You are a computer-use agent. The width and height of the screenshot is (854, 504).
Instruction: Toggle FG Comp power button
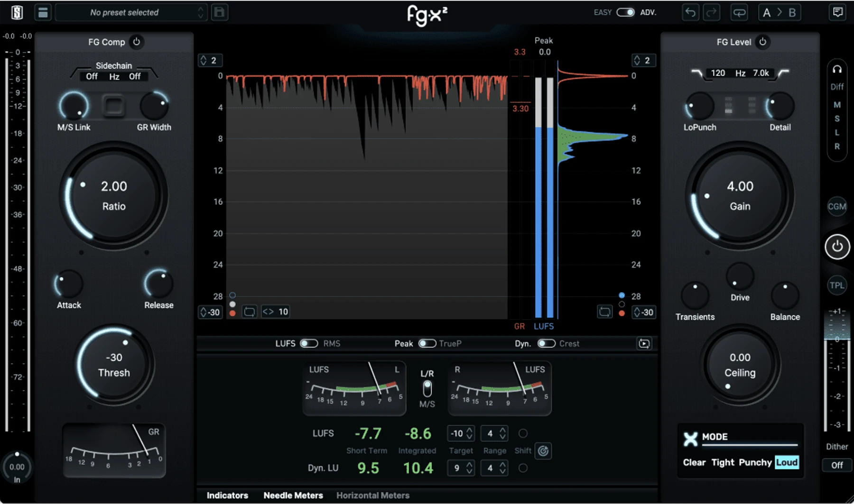tap(137, 42)
